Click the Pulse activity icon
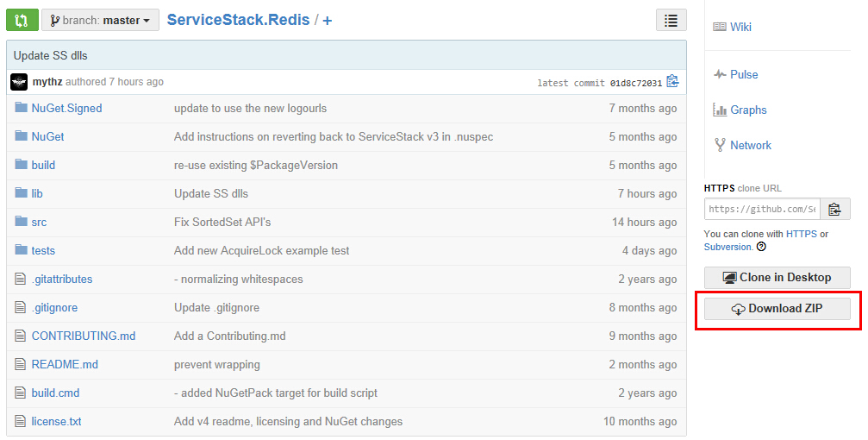Viewport: 868px width, 440px height. pyautogui.click(x=720, y=73)
